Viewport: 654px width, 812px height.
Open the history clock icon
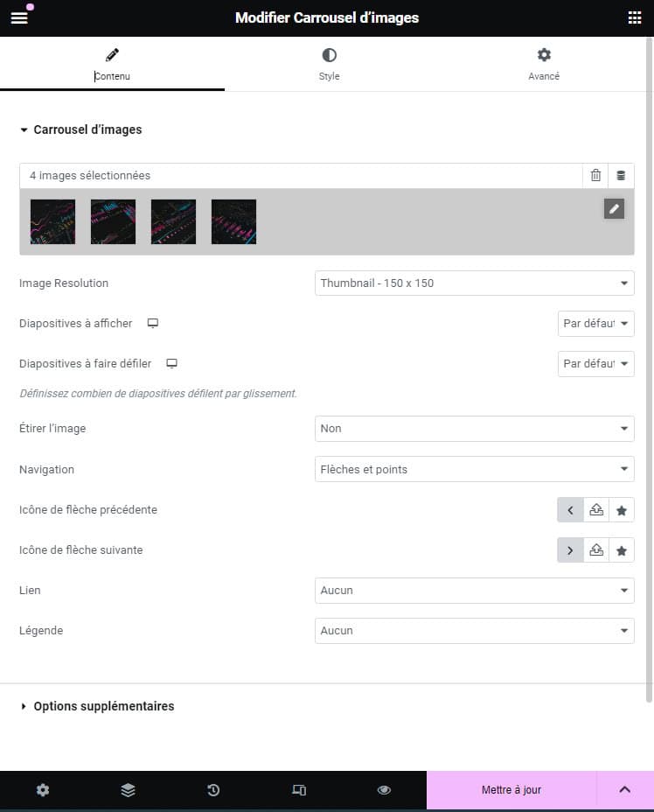tap(213, 790)
